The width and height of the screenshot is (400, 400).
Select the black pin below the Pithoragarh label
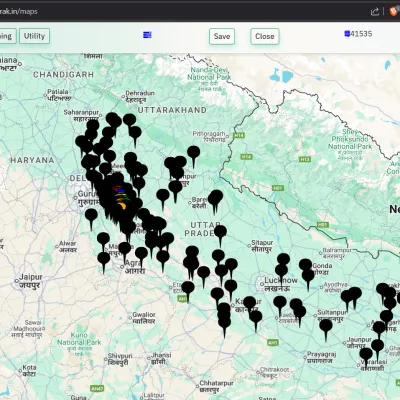pyautogui.click(x=194, y=156)
